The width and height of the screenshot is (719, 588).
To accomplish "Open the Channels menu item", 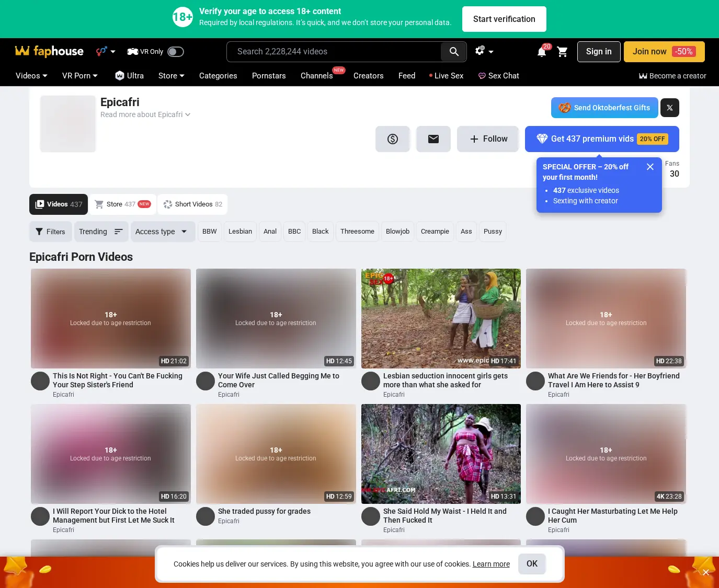I will point(317,76).
